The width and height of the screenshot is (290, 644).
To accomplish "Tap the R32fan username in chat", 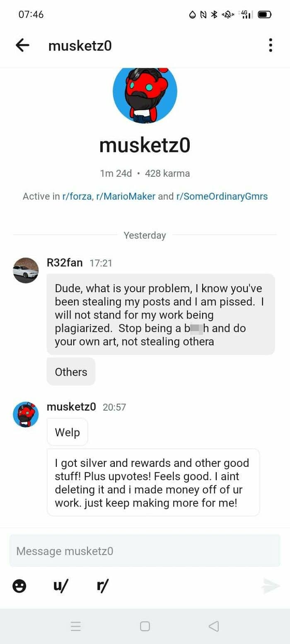I will point(65,263).
